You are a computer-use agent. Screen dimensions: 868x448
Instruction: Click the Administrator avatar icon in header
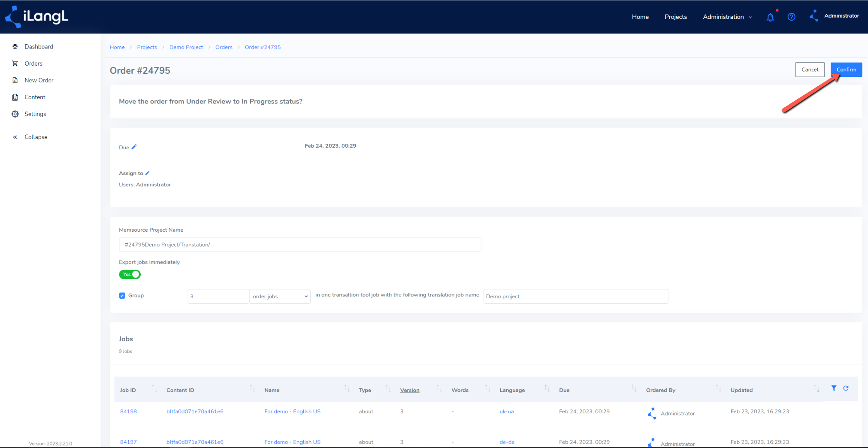click(814, 16)
